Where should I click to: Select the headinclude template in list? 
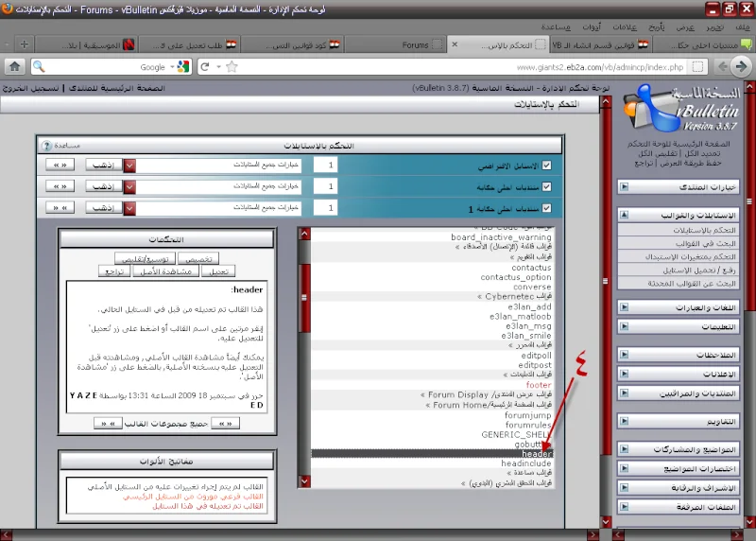pos(526,463)
